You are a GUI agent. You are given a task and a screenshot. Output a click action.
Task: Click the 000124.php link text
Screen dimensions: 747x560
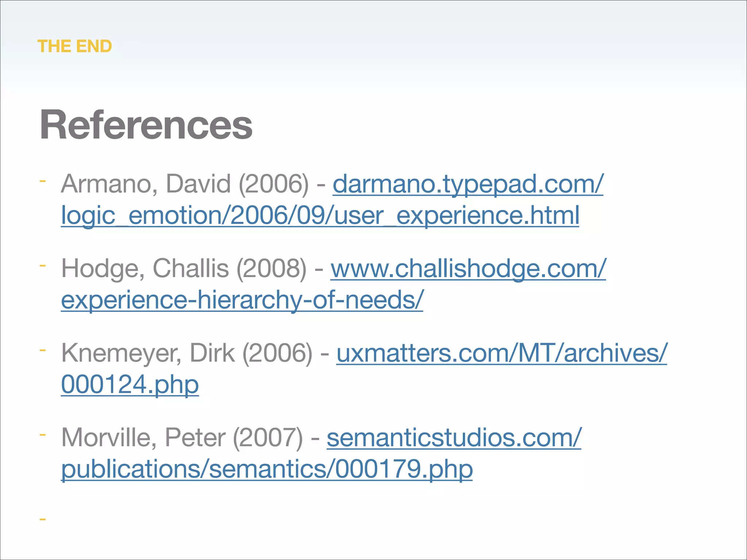pos(130,384)
